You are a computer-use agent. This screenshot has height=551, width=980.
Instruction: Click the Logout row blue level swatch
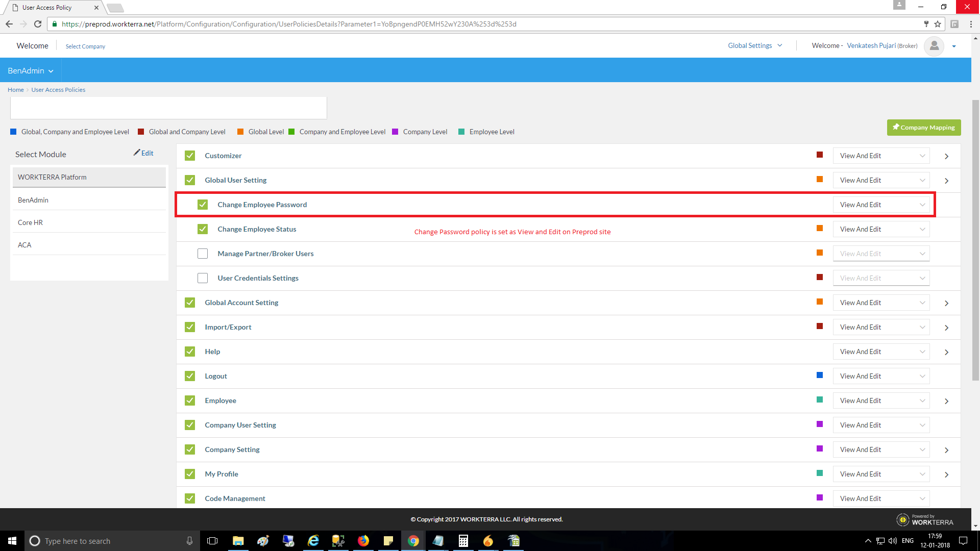(x=820, y=375)
